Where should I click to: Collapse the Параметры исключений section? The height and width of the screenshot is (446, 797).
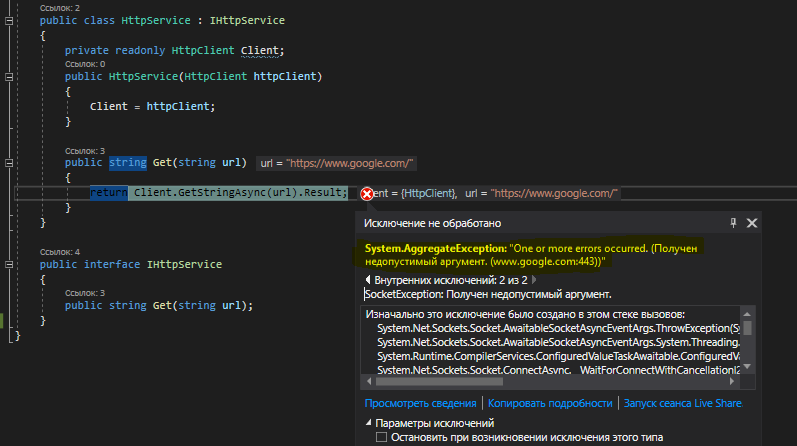(x=367, y=424)
